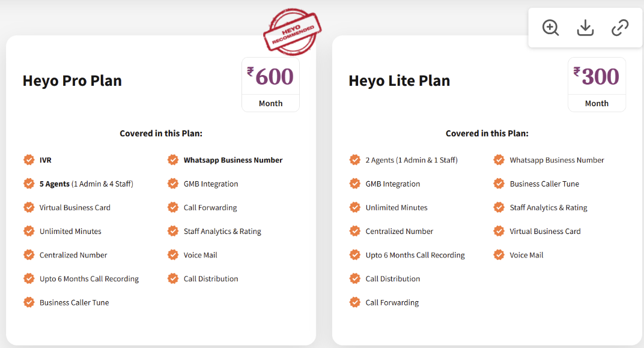Click the download image icon
This screenshot has height=348, width=644.
tap(585, 28)
